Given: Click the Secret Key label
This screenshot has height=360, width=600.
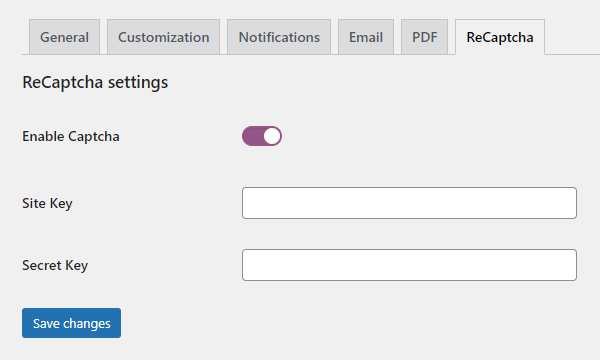Looking at the screenshot, I should tap(55, 266).
